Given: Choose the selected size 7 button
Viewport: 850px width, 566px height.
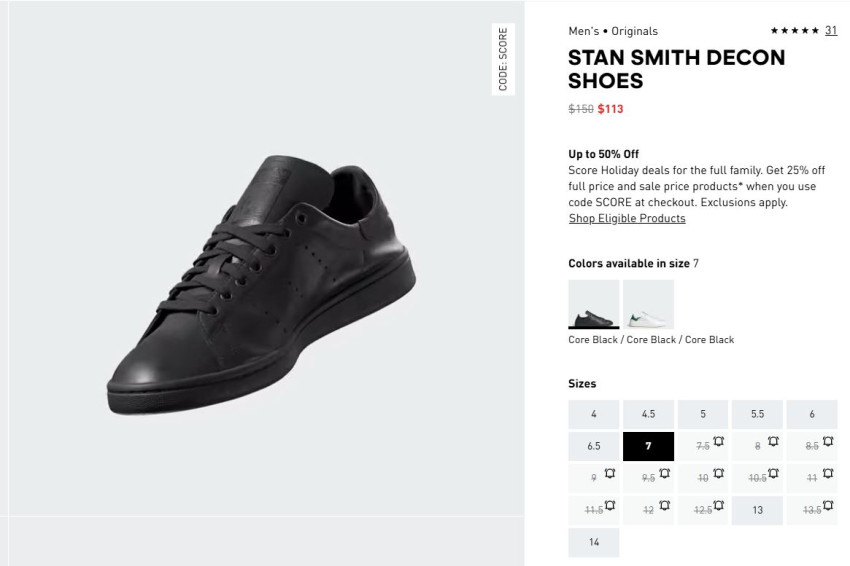Looking at the screenshot, I should (648, 446).
